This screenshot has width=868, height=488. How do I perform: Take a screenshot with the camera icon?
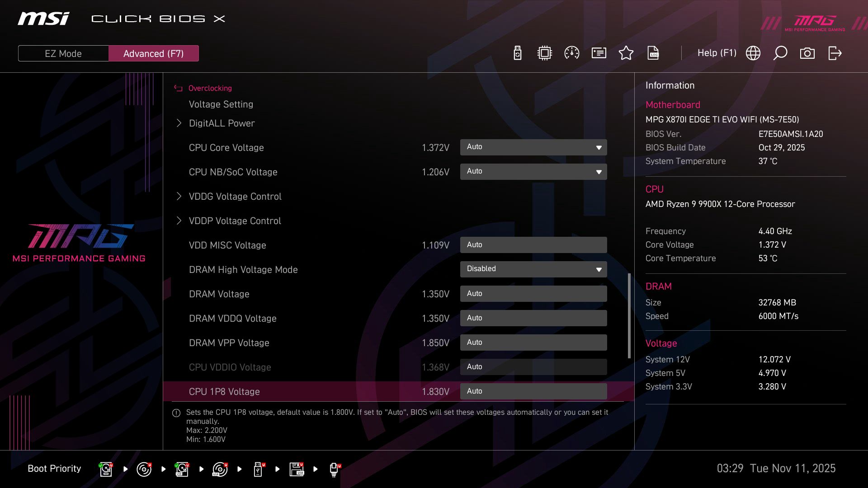(x=807, y=53)
